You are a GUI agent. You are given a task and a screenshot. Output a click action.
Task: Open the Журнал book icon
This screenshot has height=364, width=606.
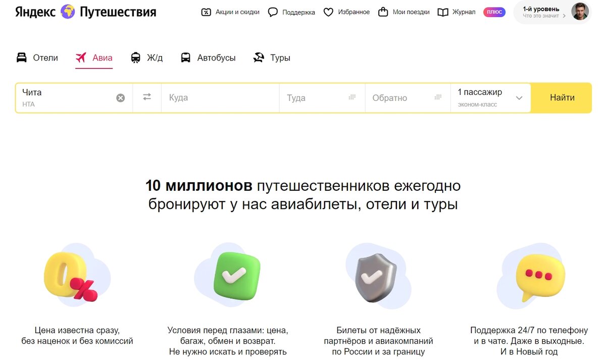pos(441,12)
